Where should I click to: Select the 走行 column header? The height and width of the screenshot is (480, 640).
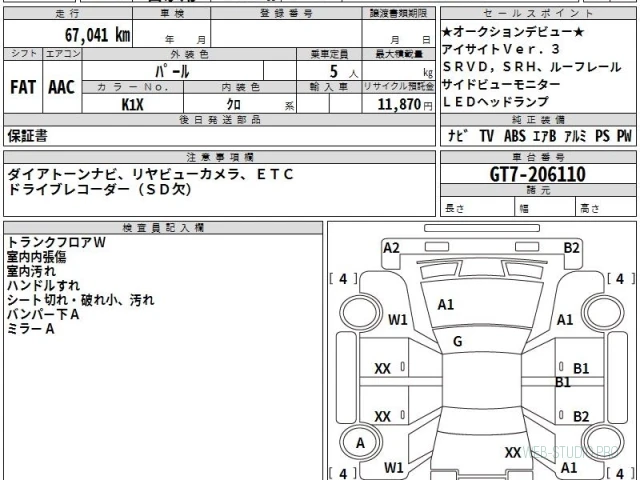[x=68, y=13]
